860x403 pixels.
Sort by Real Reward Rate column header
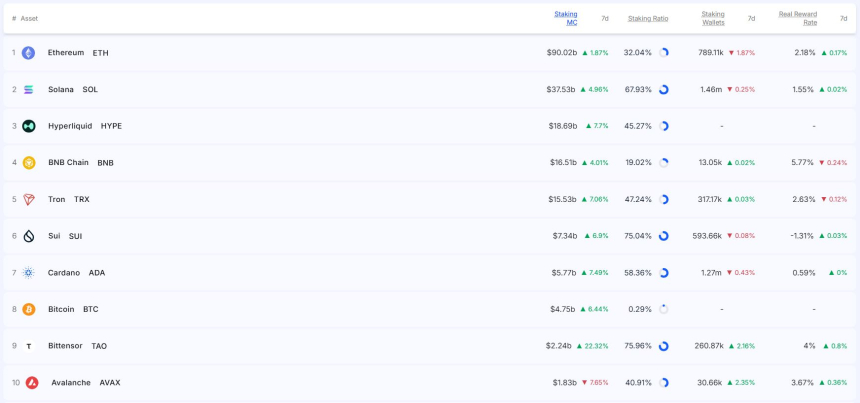pyautogui.click(x=798, y=18)
